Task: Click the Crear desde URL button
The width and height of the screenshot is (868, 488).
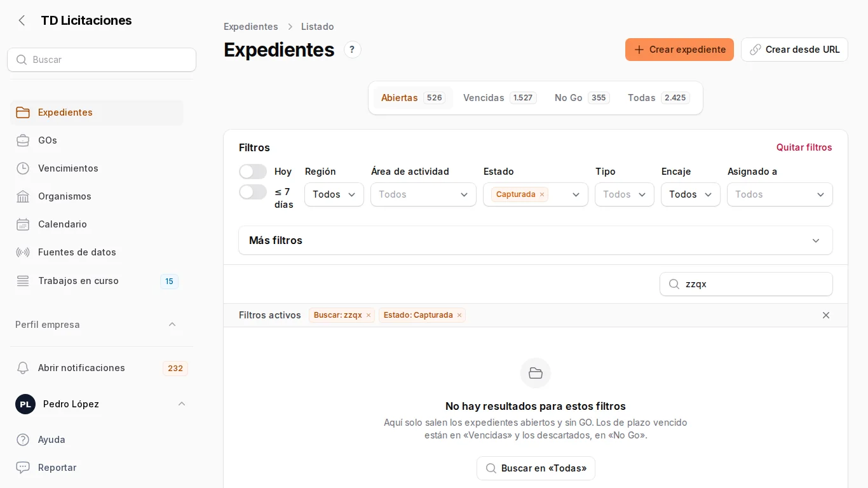Action: tap(794, 50)
